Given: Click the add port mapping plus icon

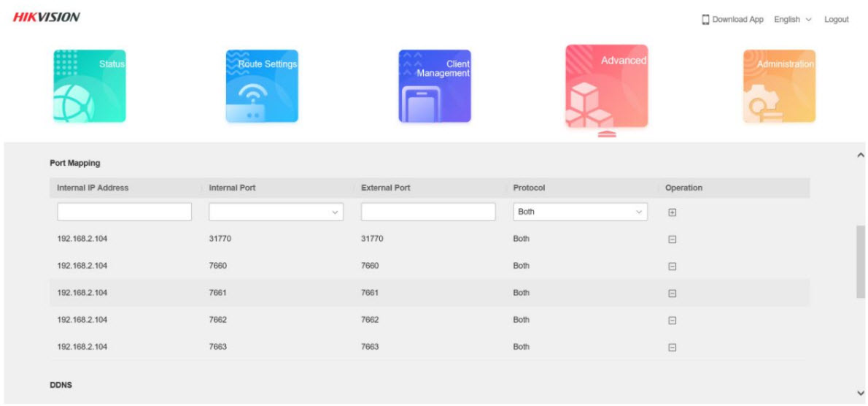Looking at the screenshot, I should click(673, 212).
